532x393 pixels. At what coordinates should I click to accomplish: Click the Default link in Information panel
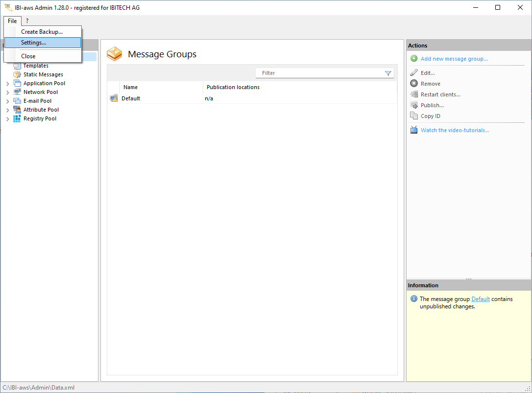tap(481, 299)
